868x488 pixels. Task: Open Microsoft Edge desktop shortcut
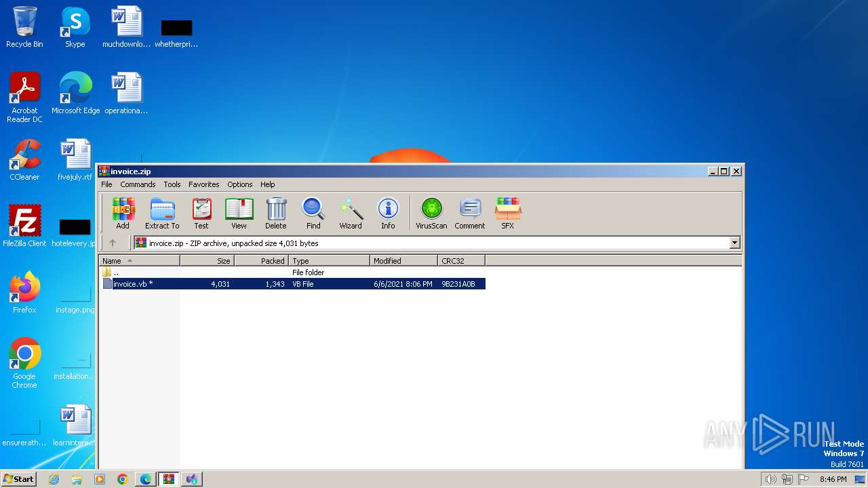tap(75, 94)
